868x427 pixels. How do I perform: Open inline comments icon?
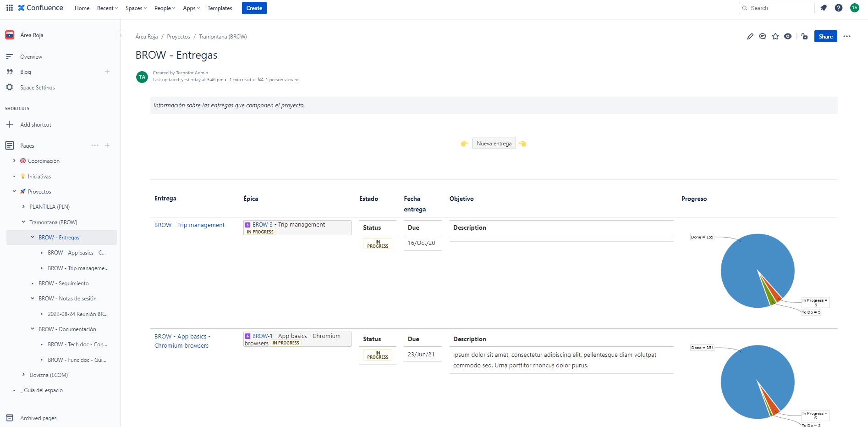(763, 37)
